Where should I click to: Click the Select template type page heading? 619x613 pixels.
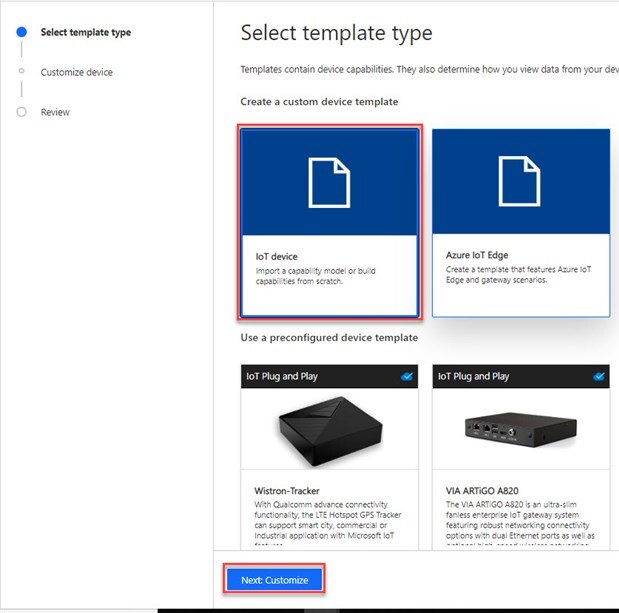click(336, 33)
